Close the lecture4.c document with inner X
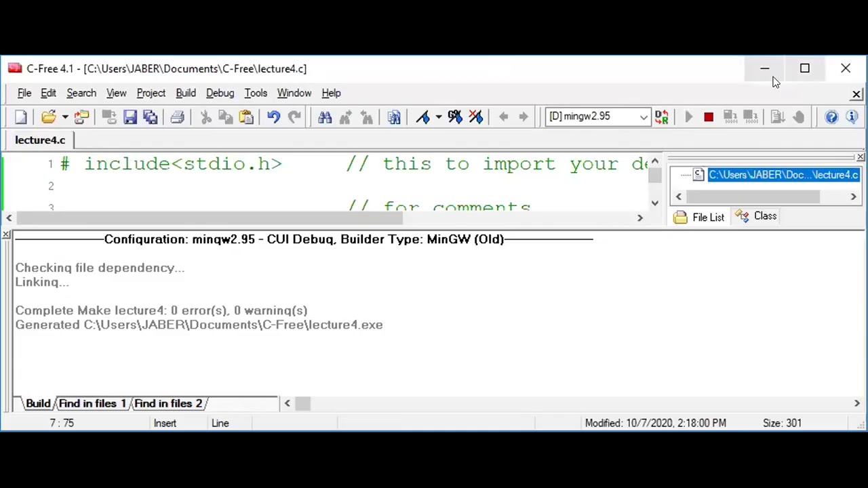The width and height of the screenshot is (868, 488). click(x=856, y=94)
